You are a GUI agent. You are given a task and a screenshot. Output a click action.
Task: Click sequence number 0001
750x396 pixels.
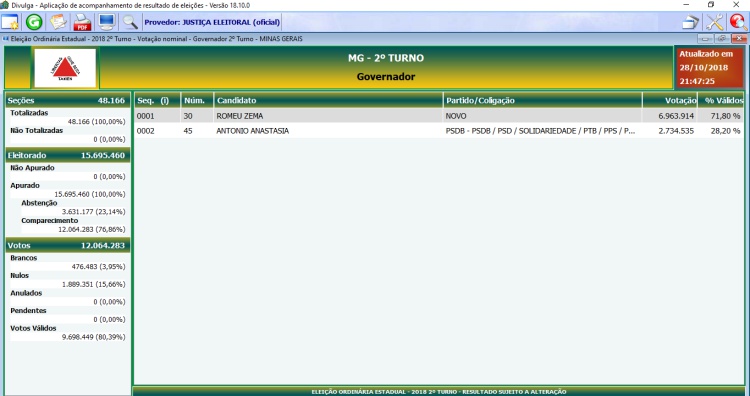click(145, 116)
